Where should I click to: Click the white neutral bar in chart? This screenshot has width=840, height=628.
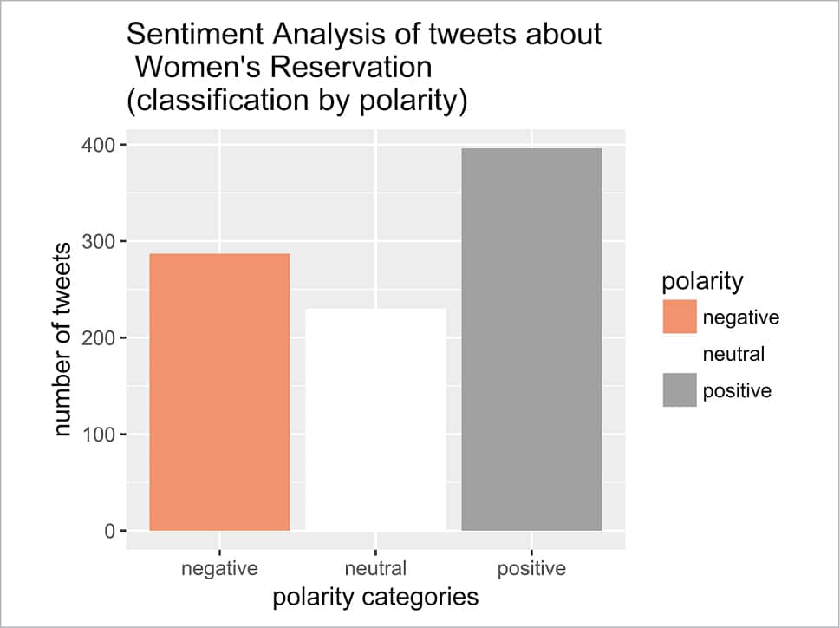click(375, 419)
